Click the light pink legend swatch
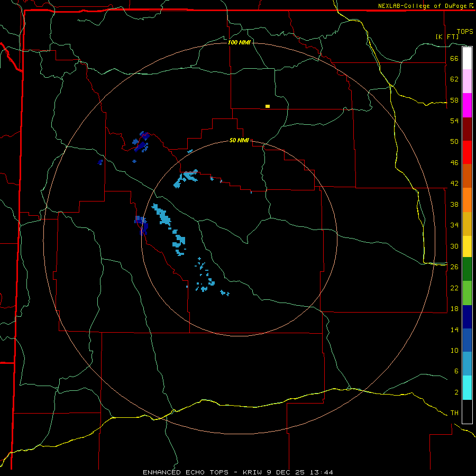This screenshot has width=476, height=476. (467, 81)
